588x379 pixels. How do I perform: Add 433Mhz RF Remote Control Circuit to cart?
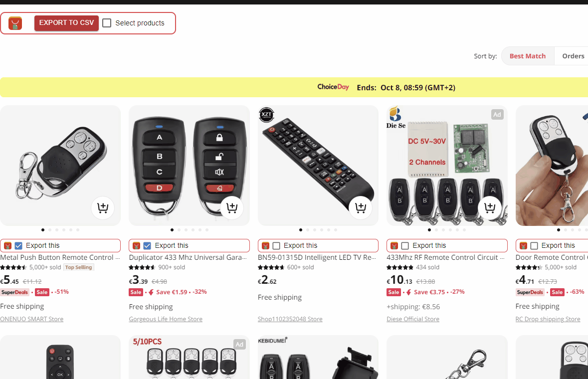[489, 207]
